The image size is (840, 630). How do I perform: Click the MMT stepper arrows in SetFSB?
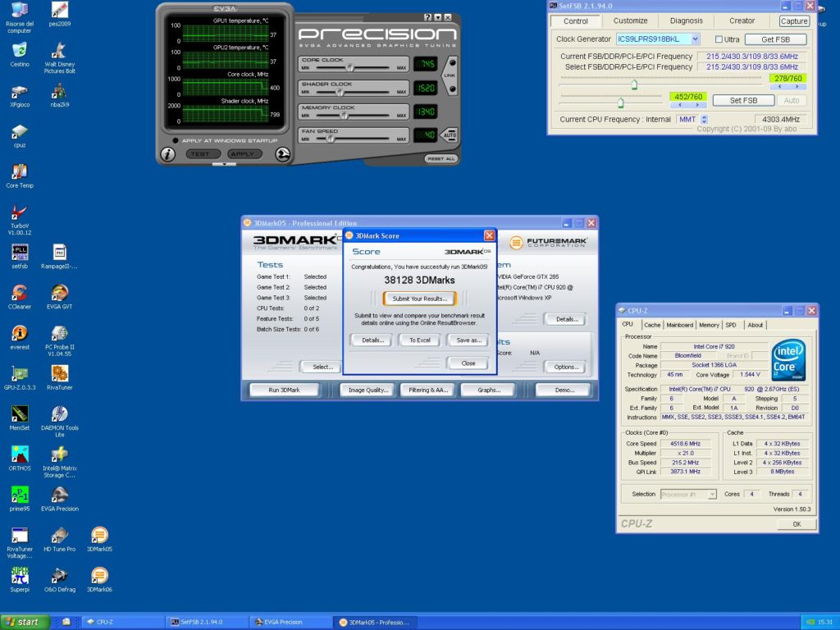(x=705, y=120)
